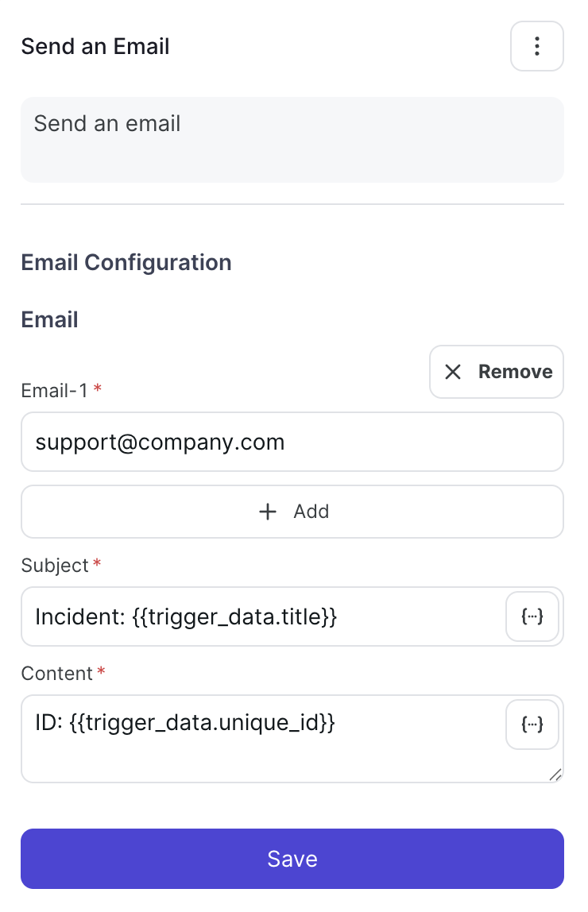
Task: Insert variable into the Subject field
Action: 532,616
